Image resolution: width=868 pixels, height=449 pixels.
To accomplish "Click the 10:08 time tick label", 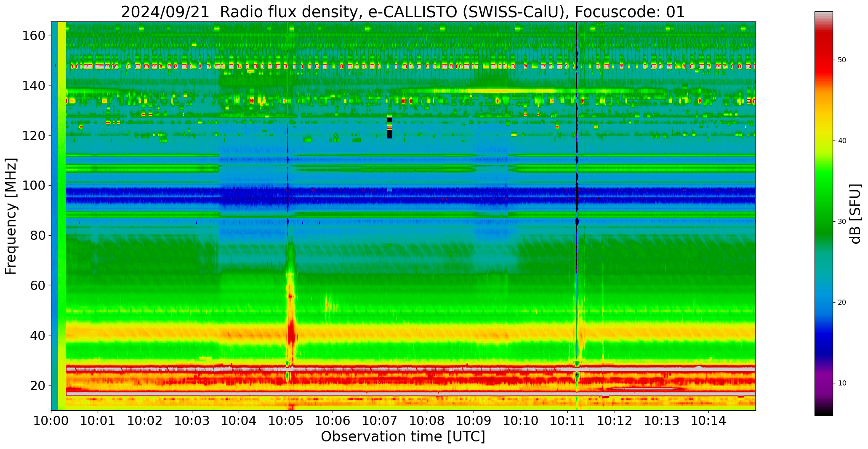I will [x=427, y=420].
